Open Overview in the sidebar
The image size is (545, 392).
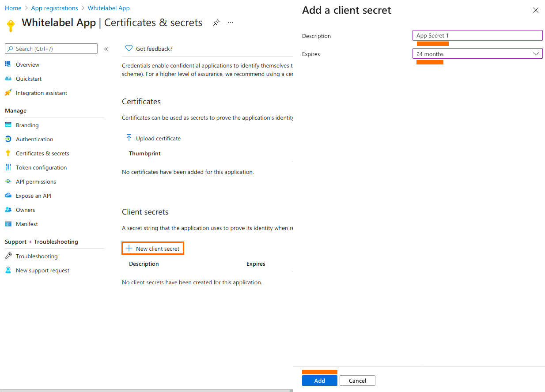pyautogui.click(x=27, y=65)
